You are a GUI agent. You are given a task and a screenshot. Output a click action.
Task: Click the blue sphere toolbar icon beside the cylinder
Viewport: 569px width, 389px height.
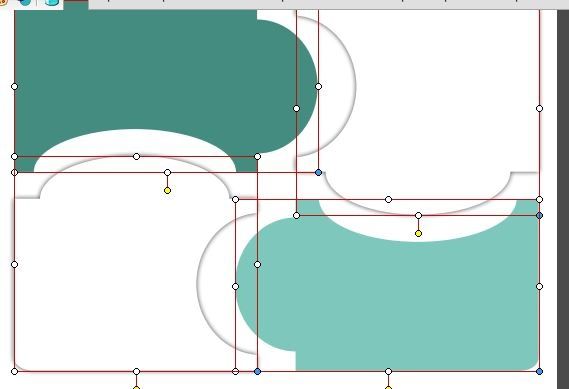[25, 3]
